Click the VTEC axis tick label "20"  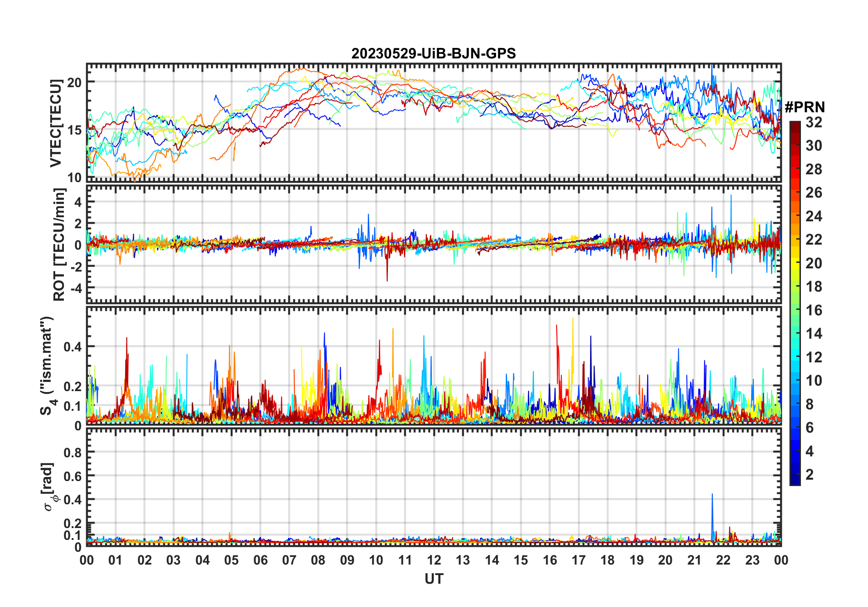(x=75, y=83)
